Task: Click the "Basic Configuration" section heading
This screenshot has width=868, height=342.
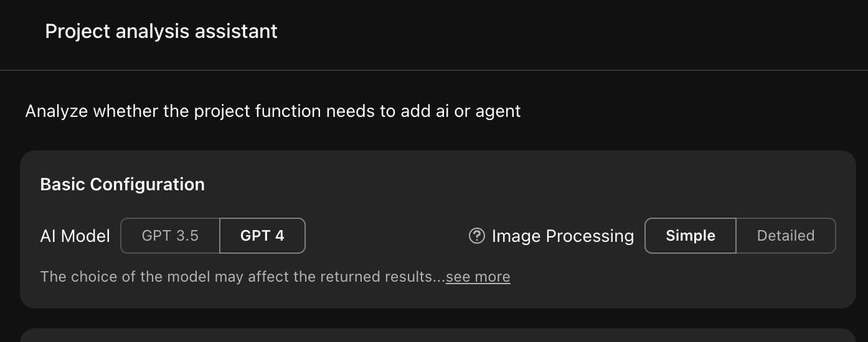Action: [x=122, y=184]
